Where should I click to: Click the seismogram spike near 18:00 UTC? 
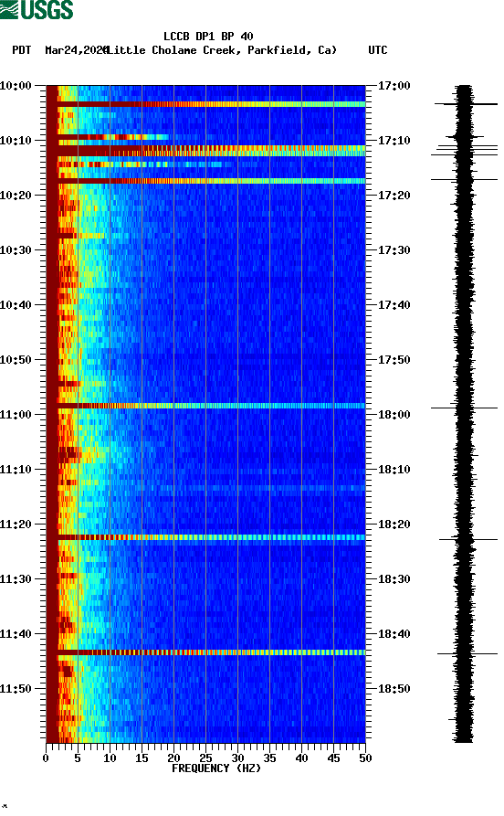(464, 408)
